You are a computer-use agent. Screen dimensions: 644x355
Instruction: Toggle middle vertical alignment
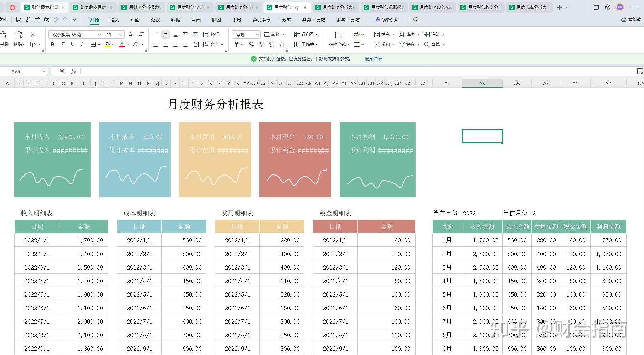(x=166, y=35)
